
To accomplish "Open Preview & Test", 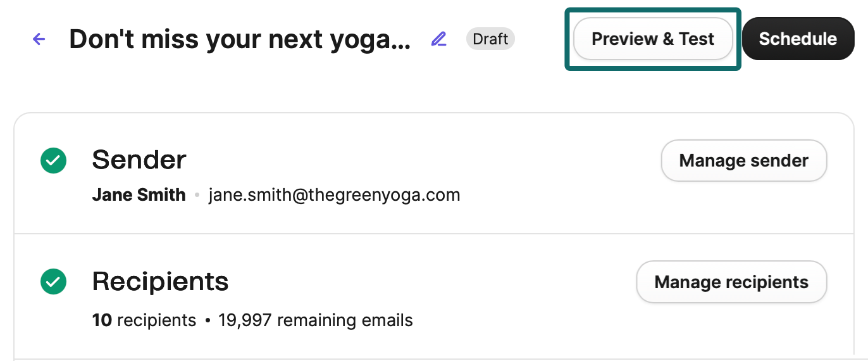I will 652,39.
